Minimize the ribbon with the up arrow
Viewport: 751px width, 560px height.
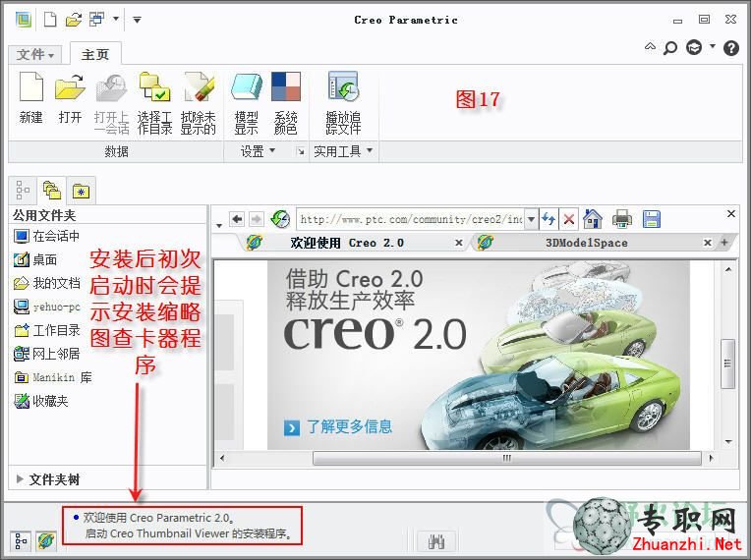coord(650,46)
